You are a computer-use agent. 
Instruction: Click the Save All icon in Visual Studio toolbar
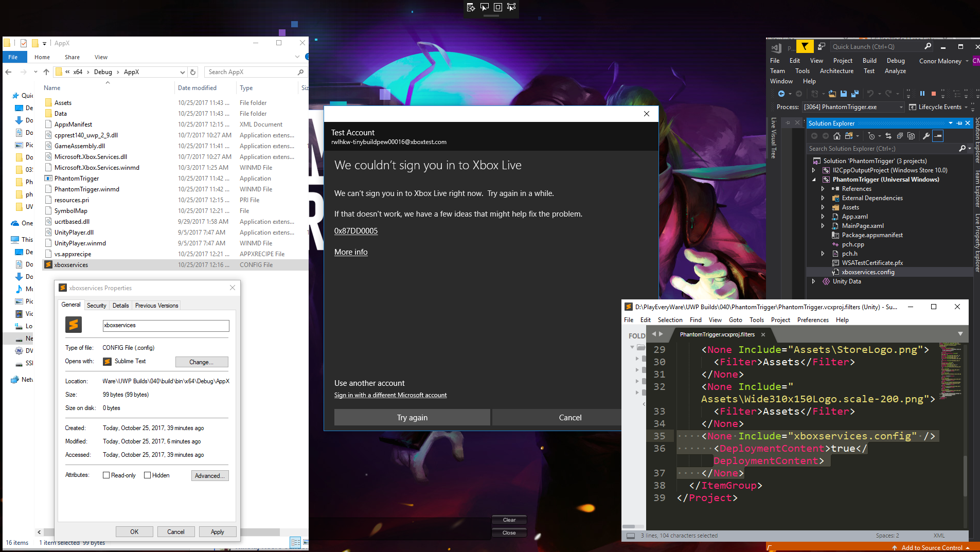tap(854, 94)
